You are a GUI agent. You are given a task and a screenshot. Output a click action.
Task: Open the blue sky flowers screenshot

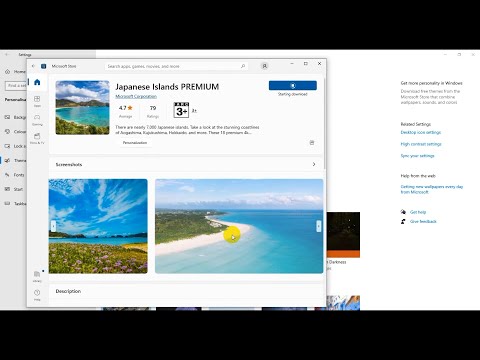click(98, 226)
